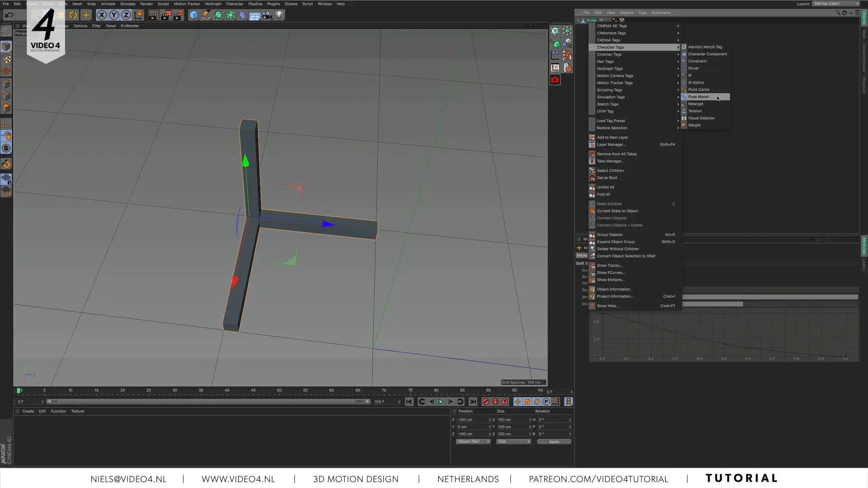This screenshot has width=868, height=488.
Task: Choose the Weight tag
Action: point(705,125)
